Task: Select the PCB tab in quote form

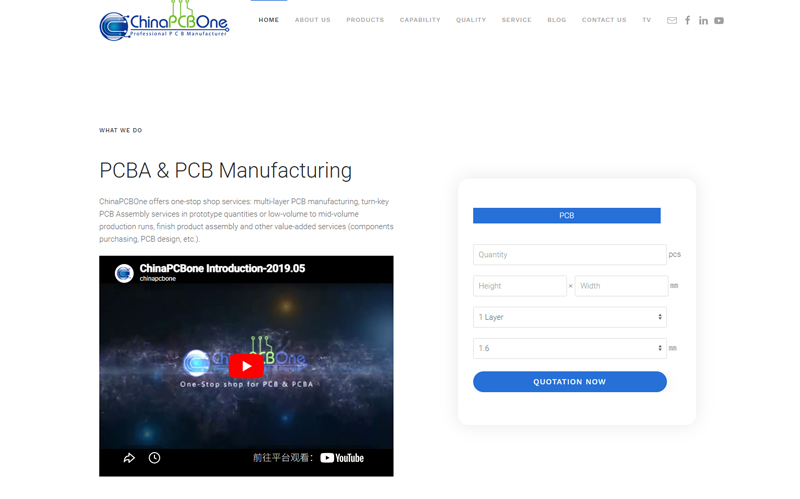Action: pos(567,215)
